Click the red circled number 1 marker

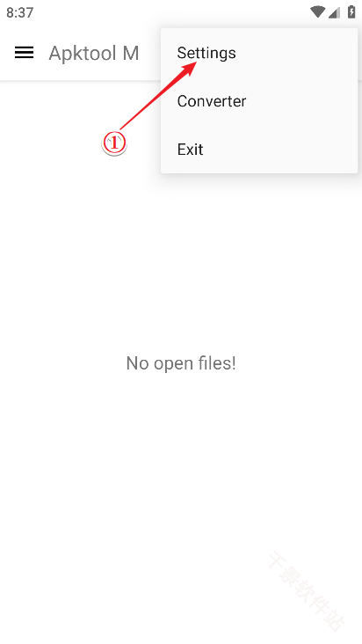pos(114,143)
